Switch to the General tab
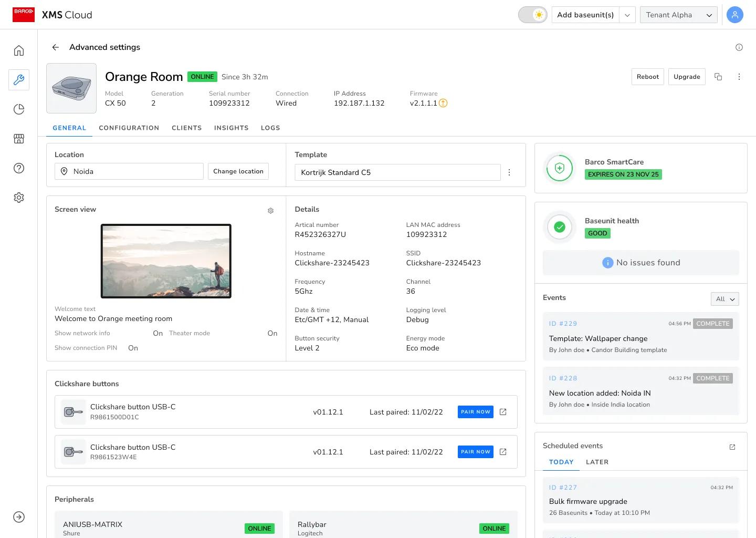Viewport: 756px width, 538px height. [x=69, y=128]
